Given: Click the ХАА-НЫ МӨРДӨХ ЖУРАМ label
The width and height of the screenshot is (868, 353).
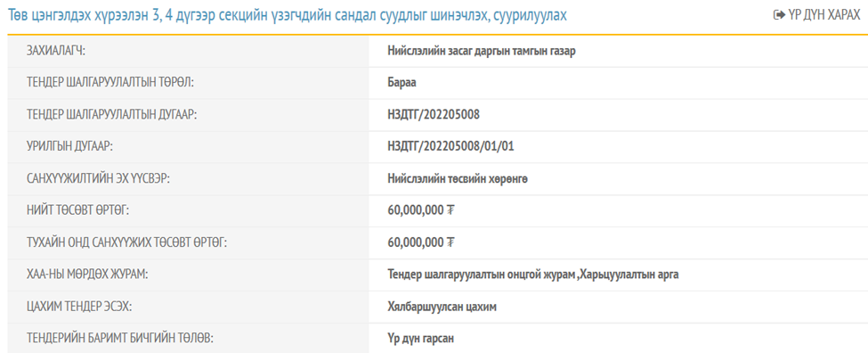Looking at the screenshot, I should (87, 275).
